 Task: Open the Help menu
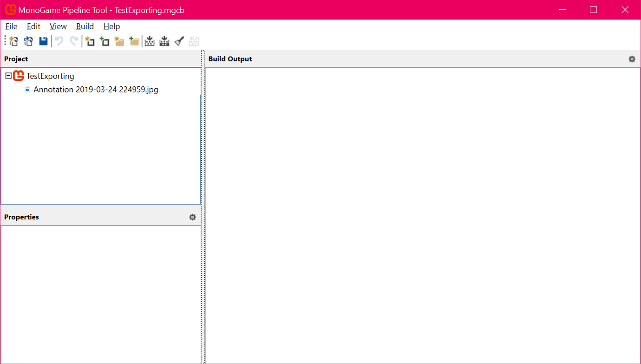111,26
